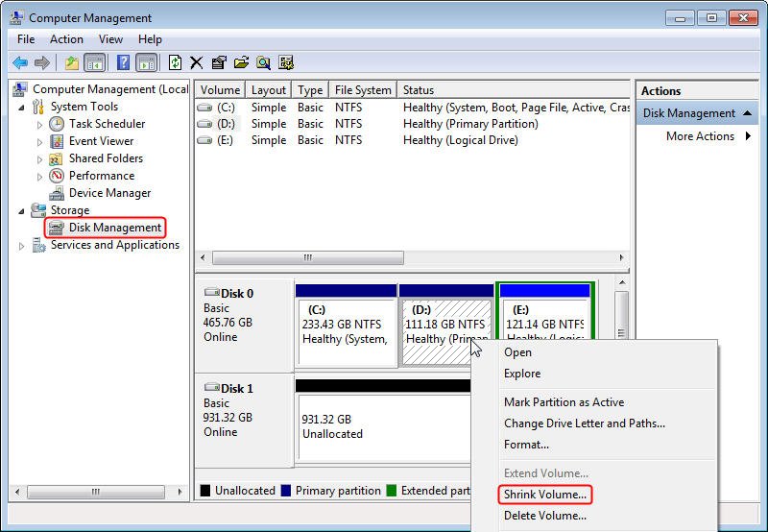Click the Disk Management tree item label
The height and width of the screenshot is (532, 768).
point(115,228)
